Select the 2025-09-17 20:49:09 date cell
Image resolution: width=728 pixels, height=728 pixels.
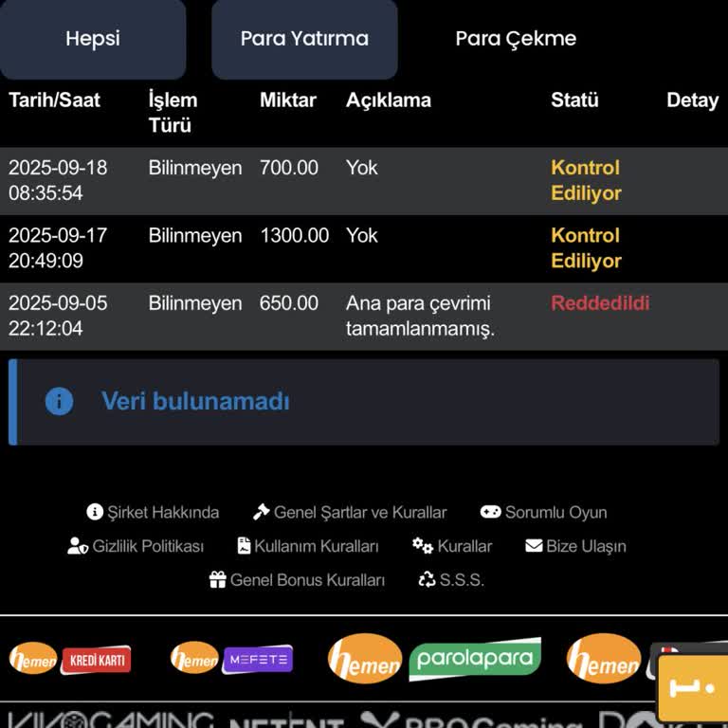(x=58, y=248)
